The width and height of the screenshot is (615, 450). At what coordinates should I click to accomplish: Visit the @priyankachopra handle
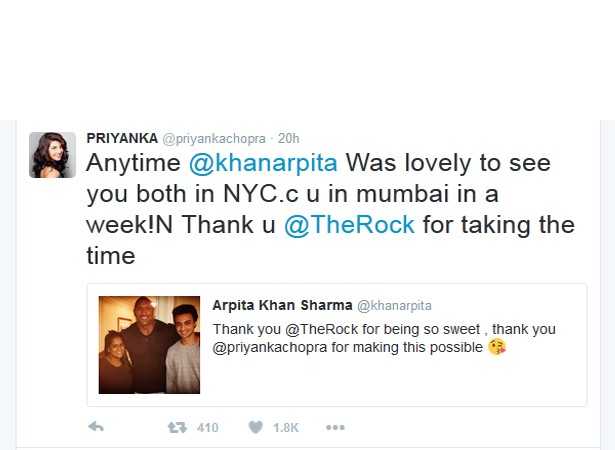click(x=214, y=139)
